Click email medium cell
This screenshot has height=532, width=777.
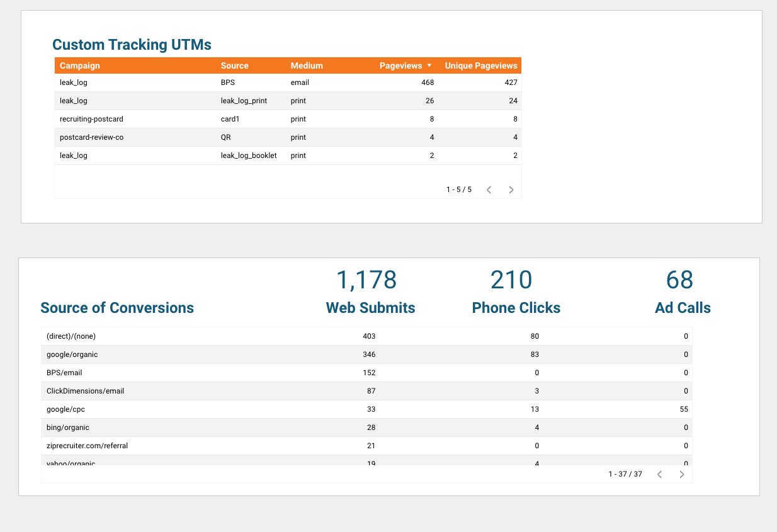(300, 82)
